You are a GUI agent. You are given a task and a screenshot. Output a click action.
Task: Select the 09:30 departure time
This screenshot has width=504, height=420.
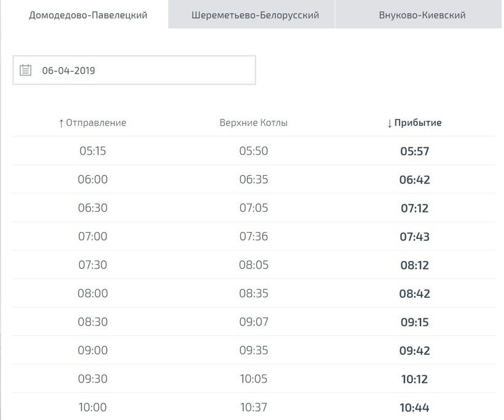tap(92, 379)
